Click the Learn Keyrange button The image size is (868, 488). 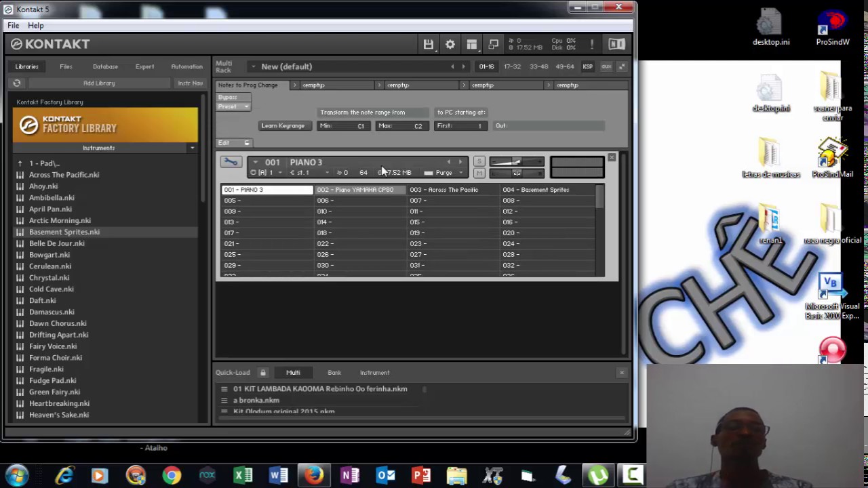tap(283, 126)
